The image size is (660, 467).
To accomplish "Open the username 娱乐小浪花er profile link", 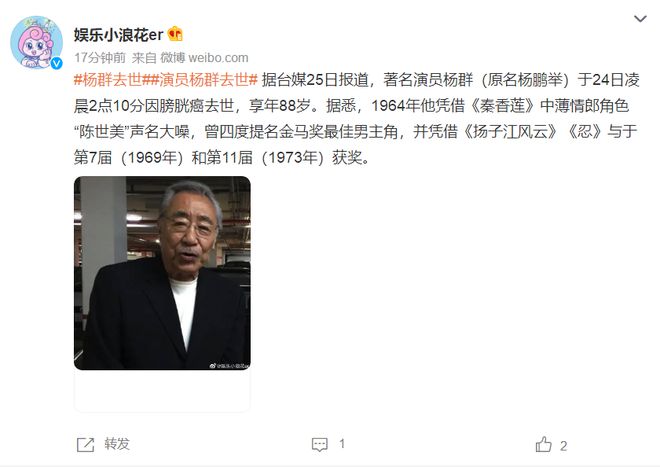I will click(118, 35).
